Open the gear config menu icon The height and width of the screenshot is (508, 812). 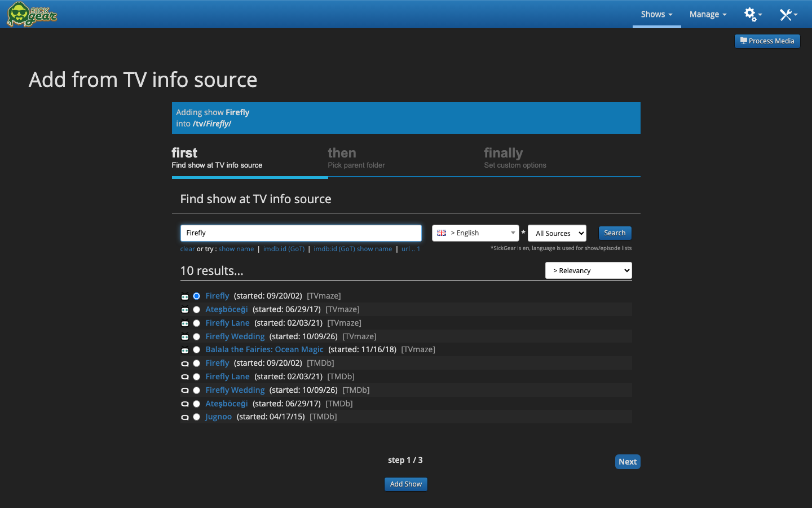coord(753,14)
